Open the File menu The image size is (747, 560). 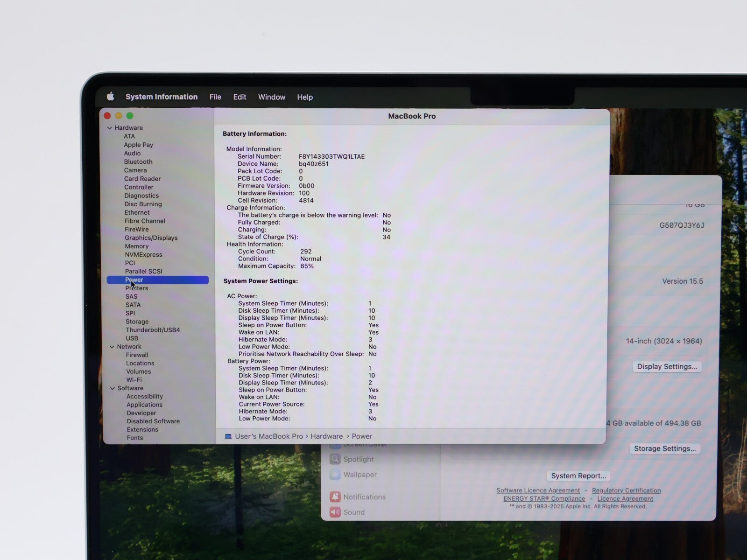click(215, 97)
